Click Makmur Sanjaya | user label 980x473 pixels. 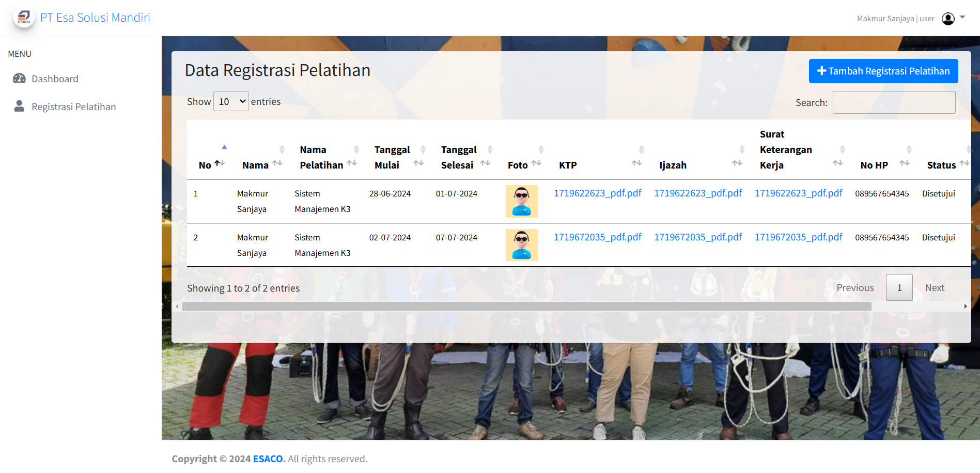(895, 19)
